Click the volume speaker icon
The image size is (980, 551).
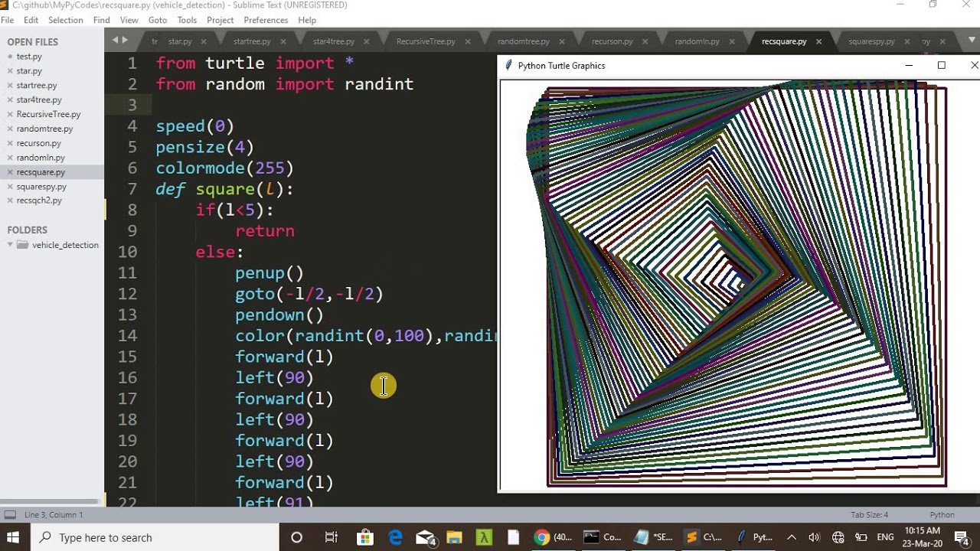(814, 537)
